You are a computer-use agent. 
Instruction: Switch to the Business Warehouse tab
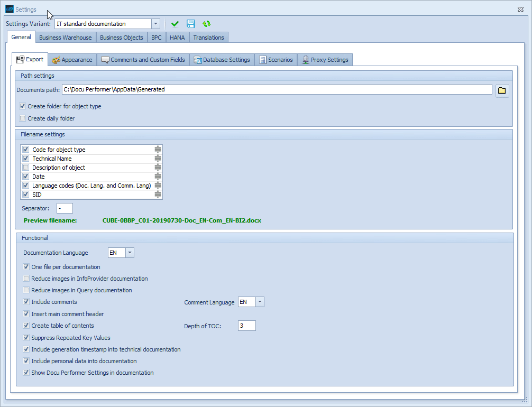click(66, 38)
